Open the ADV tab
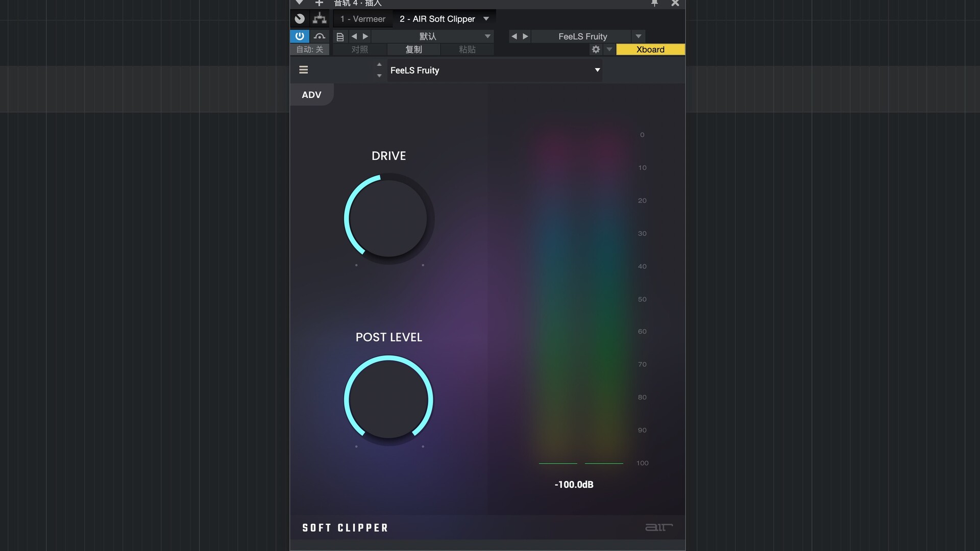The image size is (980, 551). pos(311,95)
